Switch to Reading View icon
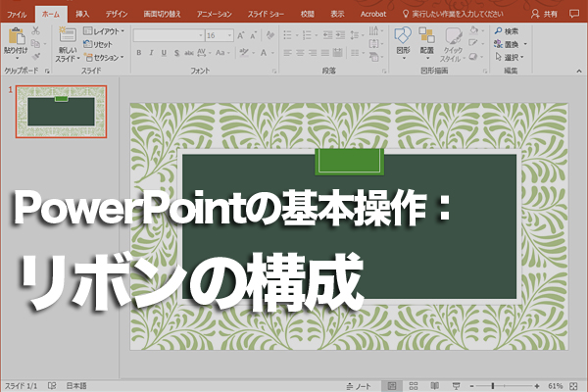588x392 pixels. pyautogui.click(x=434, y=386)
